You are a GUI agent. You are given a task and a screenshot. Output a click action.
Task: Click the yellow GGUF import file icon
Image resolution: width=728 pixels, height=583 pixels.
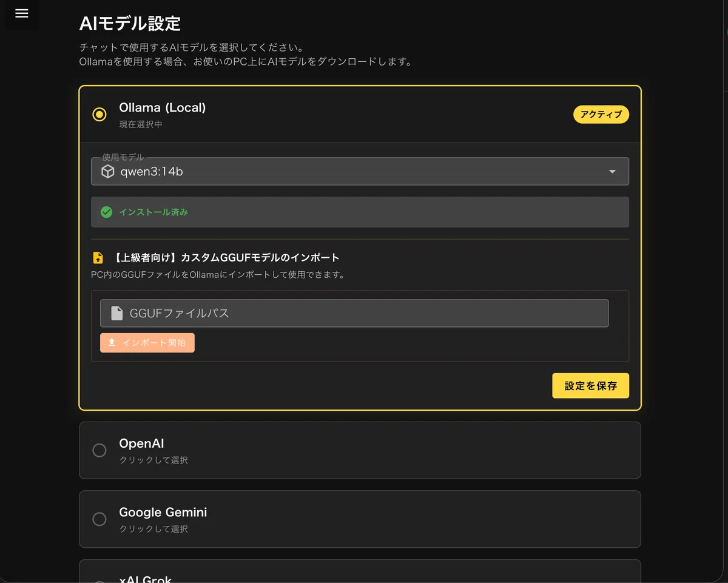98,258
